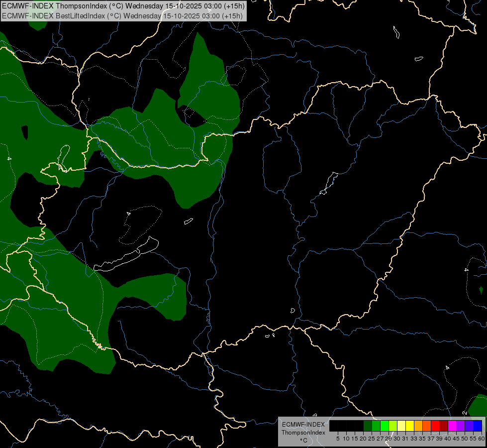
Task: Click the legend tick value '5'
Action: pos(338,439)
